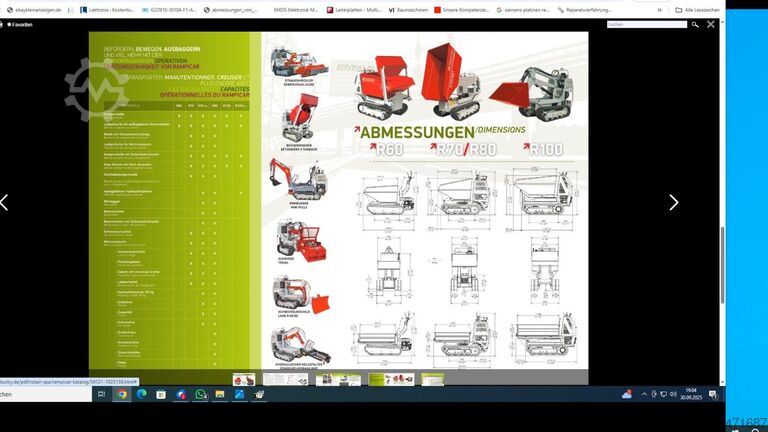Image resolution: width=768 pixels, height=432 pixels.
Task: Click the page vertical scrollbar thumb
Action: coord(722,264)
